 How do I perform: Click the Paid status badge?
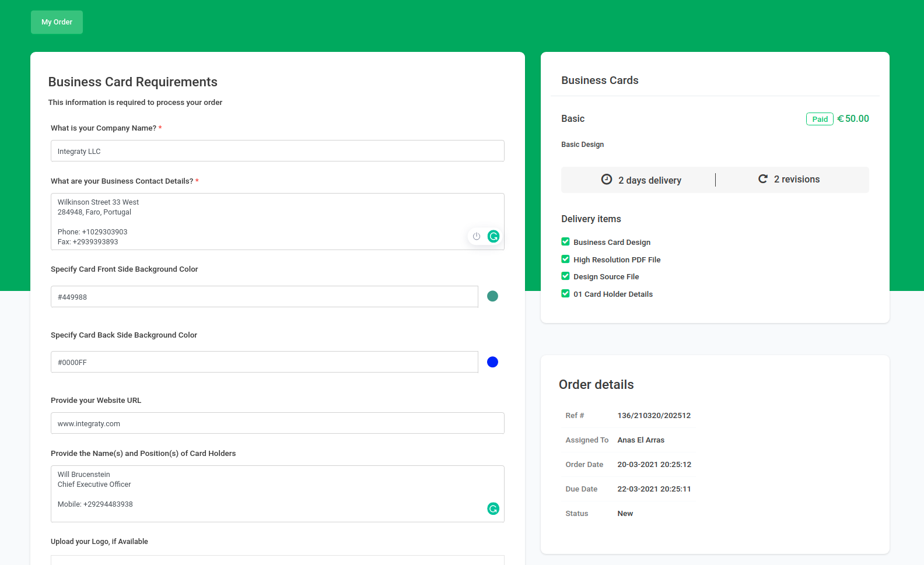click(x=820, y=119)
